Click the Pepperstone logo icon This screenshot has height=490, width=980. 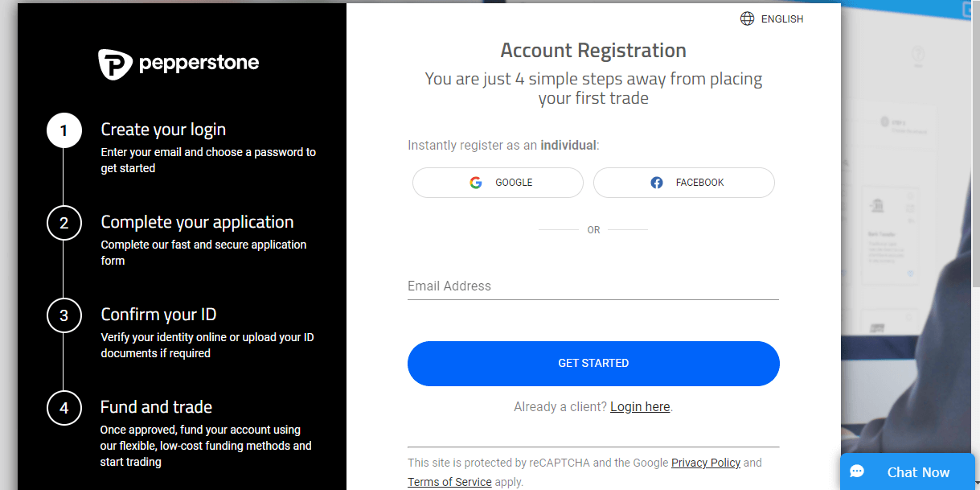[115, 64]
